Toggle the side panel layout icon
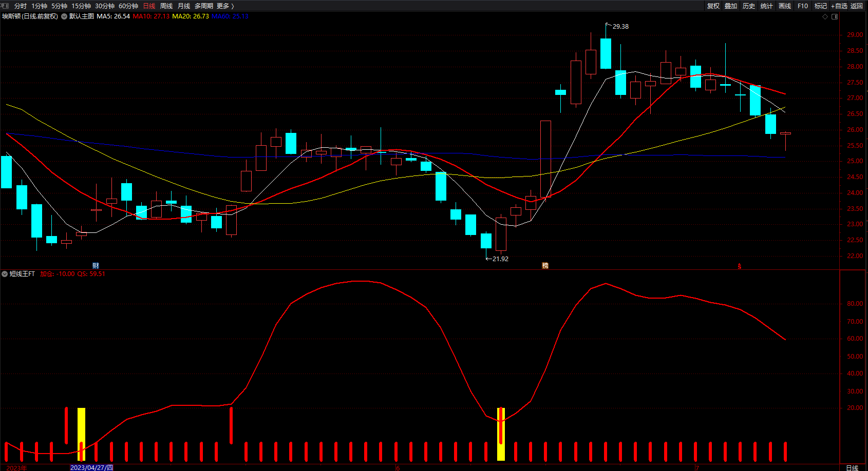This screenshot has height=471, width=868. [x=835, y=16]
